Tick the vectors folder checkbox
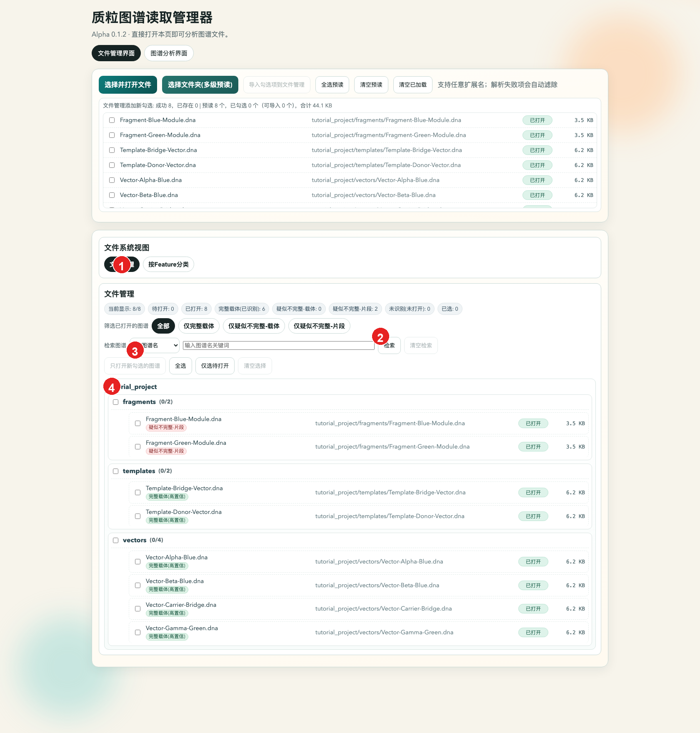Screen dimensions: 700x733 [x=116, y=541]
